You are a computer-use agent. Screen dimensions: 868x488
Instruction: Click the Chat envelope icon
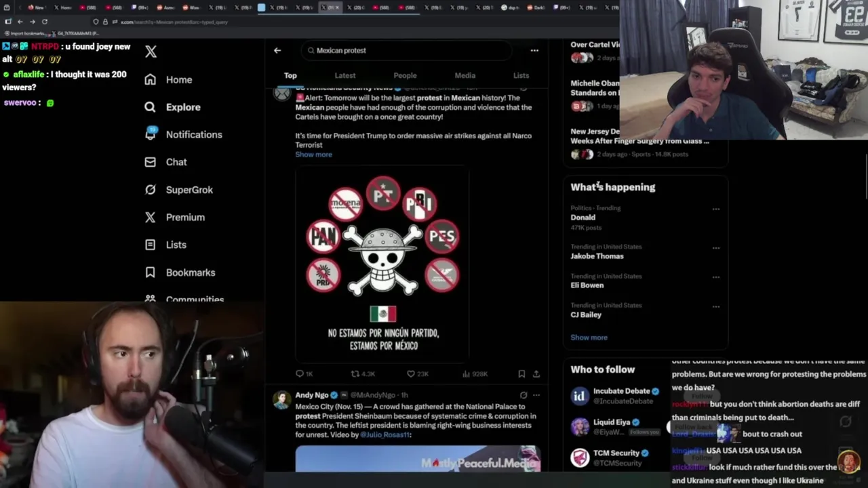click(151, 162)
